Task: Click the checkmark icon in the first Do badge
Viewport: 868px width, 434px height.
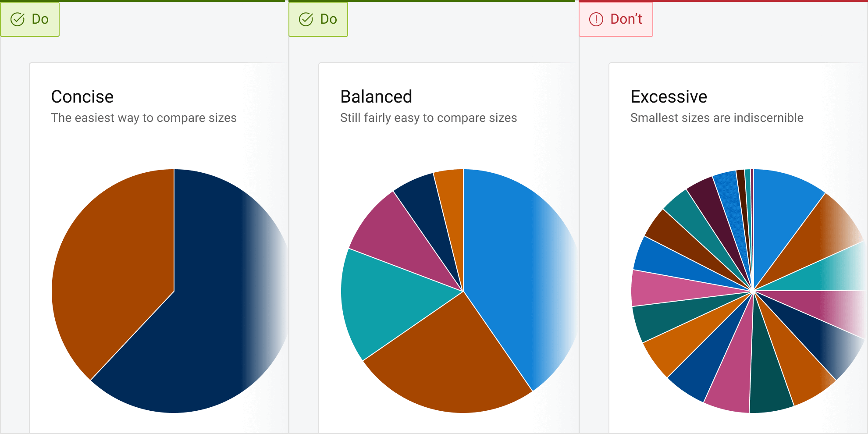Action: (x=18, y=19)
